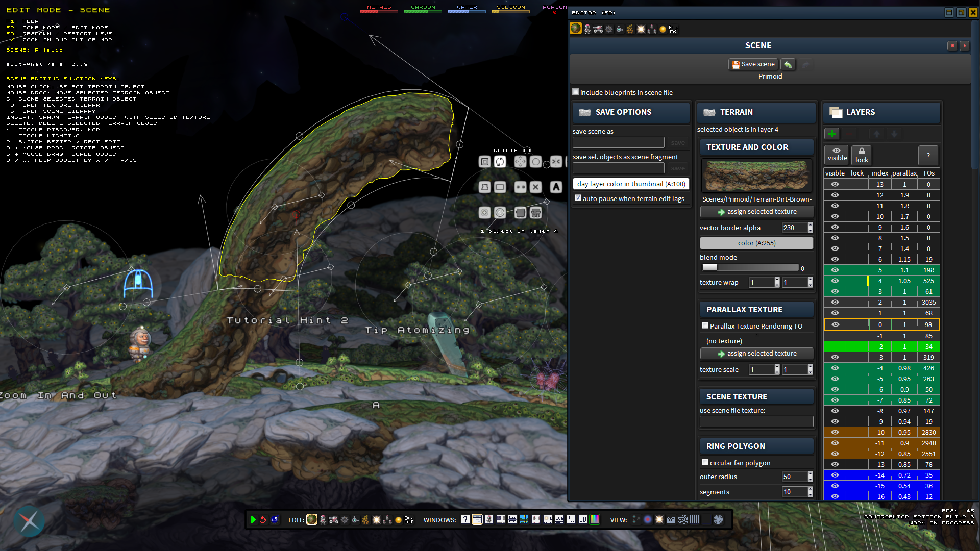Open the Lua window icon in Windows toolbar
The width and height of the screenshot is (980, 551).
tap(559, 520)
